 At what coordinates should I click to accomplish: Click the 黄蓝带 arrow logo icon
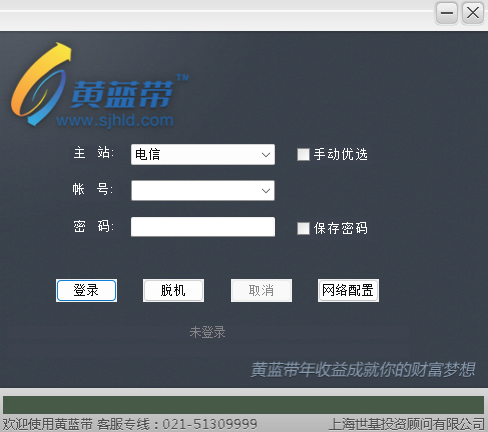click(x=41, y=84)
